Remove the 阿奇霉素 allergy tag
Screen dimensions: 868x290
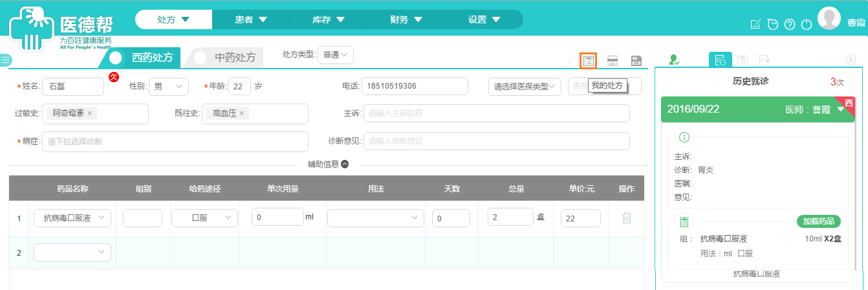pos(90,113)
